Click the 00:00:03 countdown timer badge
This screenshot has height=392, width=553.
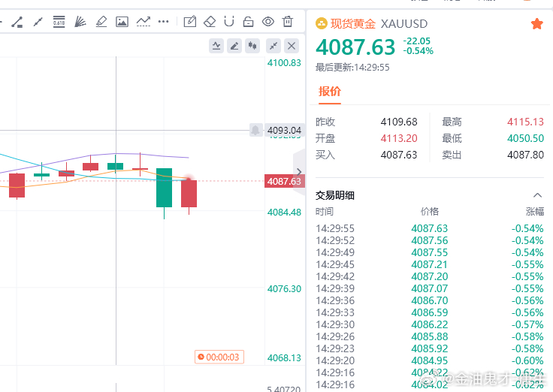[219, 357]
